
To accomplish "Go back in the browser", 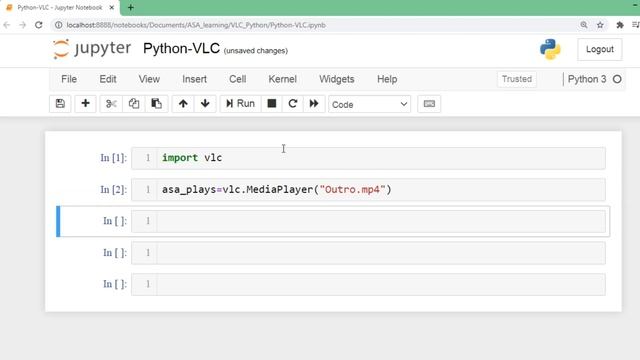I will [x=7, y=25].
